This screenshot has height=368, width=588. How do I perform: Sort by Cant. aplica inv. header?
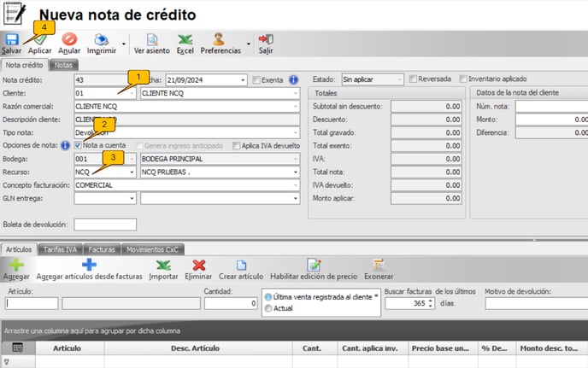click(373, 348)
